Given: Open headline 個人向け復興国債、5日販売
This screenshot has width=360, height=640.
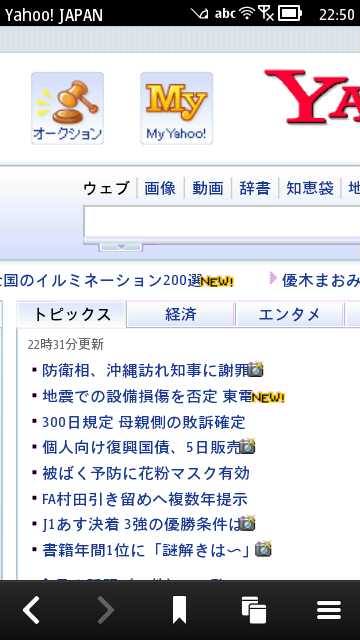Looking at the screenshot, I should (x=141, y=447).
